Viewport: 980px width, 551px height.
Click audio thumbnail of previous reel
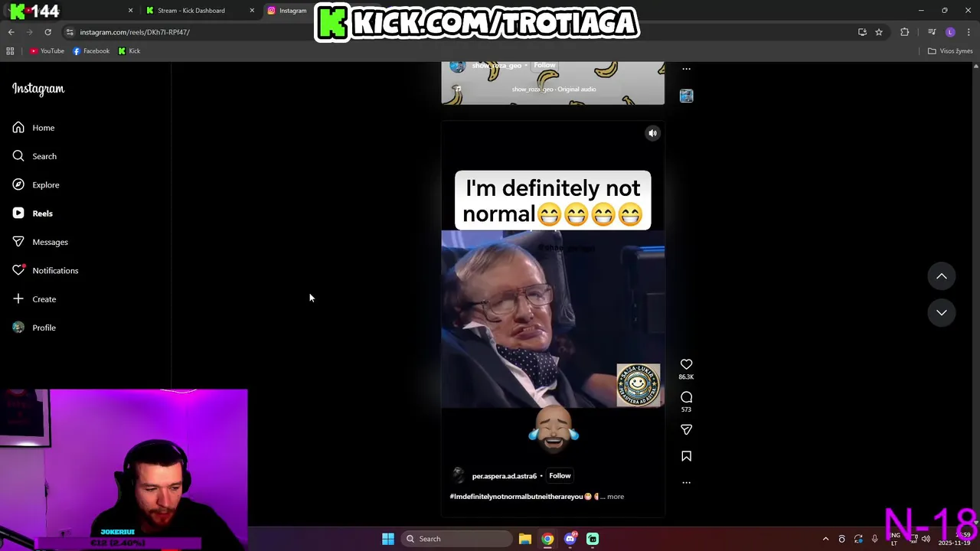(x=686, y=96)
